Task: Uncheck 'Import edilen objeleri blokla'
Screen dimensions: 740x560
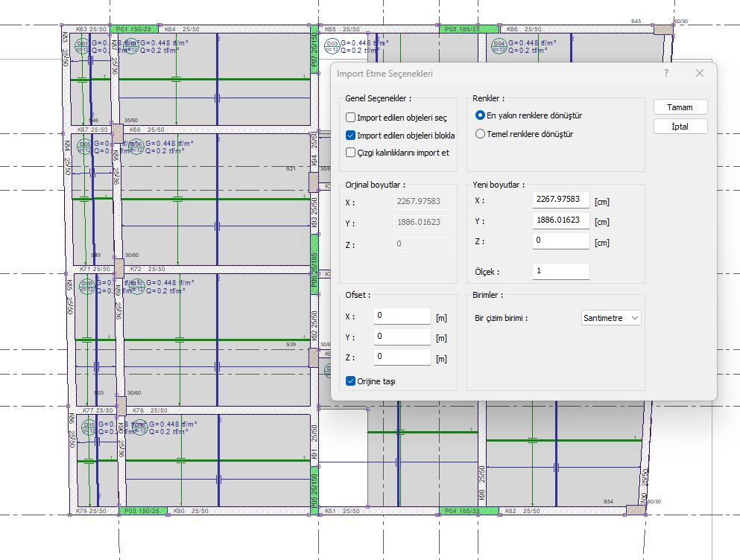Action: [351, 136]
